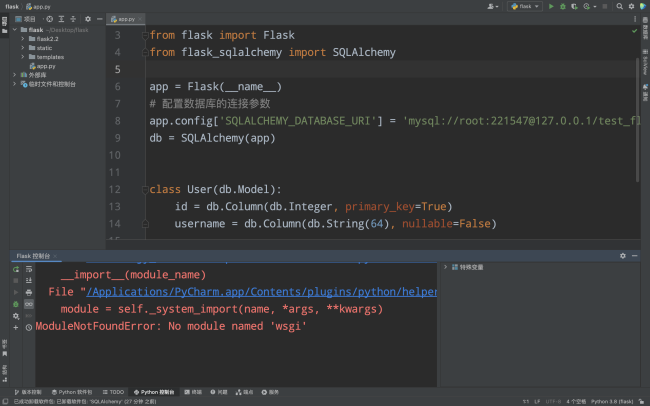
Task: Open the 终端 terminal tool window
Action: [193, 392]
